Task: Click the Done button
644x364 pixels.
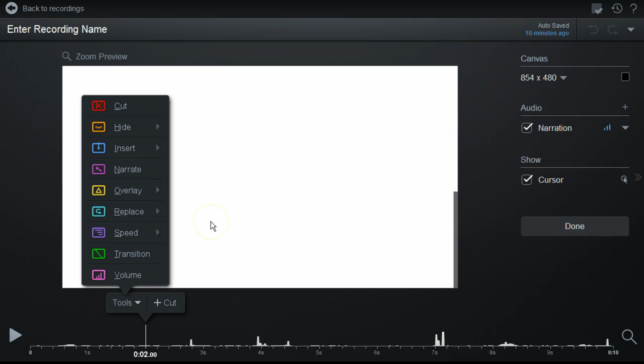Action: coord(575,226)
